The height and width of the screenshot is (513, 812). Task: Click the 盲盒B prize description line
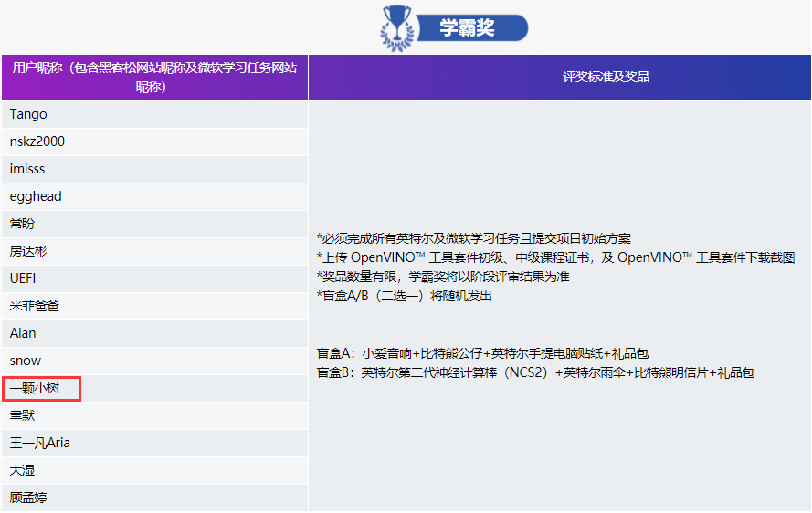pyautogui.click(x=535, y=372)
